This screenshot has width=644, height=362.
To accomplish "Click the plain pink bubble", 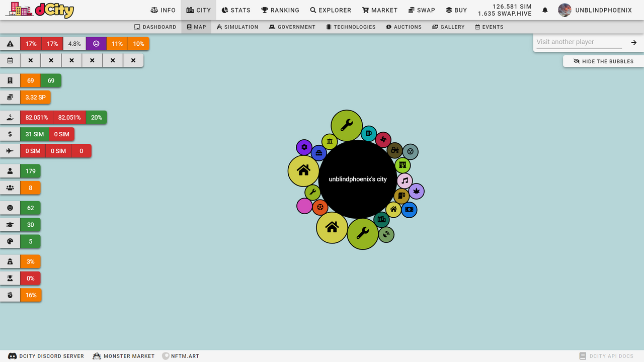I will click(304, 206).
